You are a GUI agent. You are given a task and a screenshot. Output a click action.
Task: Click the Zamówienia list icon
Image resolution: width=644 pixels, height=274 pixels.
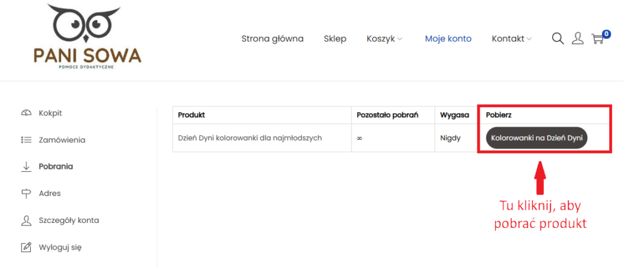(x=26, y=140)
